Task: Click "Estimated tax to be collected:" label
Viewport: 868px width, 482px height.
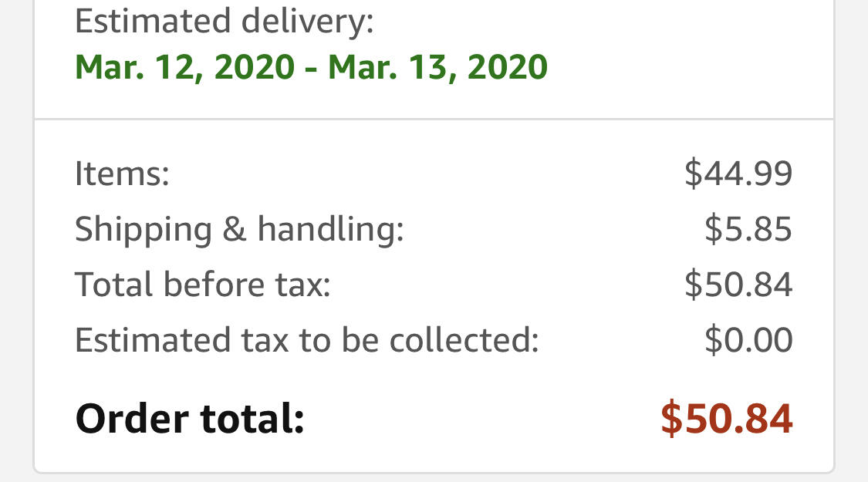Action: (306, 340)
